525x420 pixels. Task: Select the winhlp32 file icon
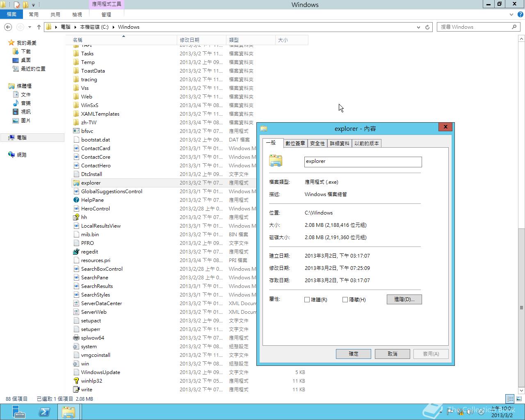pos(76,381)
